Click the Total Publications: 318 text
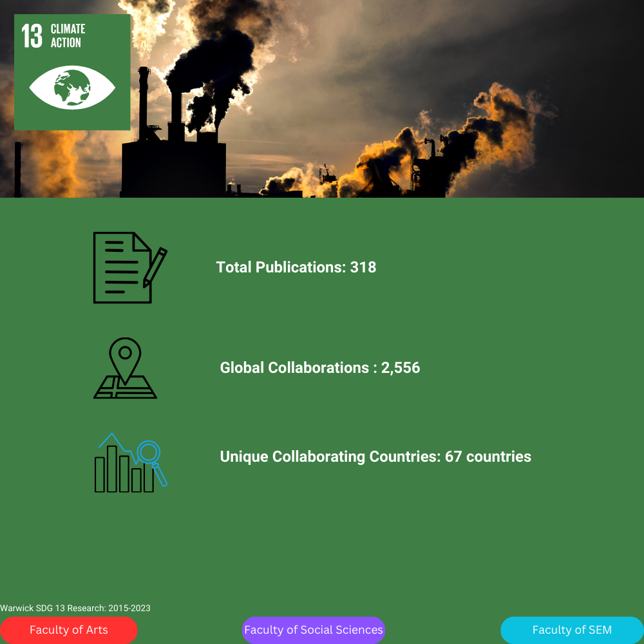The height and width of the screenshot is (644, 644). 296,267
